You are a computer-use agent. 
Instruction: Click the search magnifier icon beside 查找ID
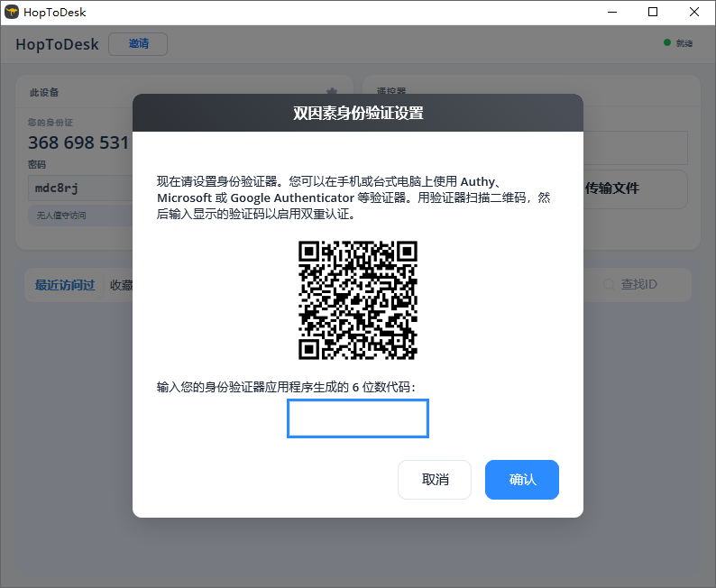[609, 284]
